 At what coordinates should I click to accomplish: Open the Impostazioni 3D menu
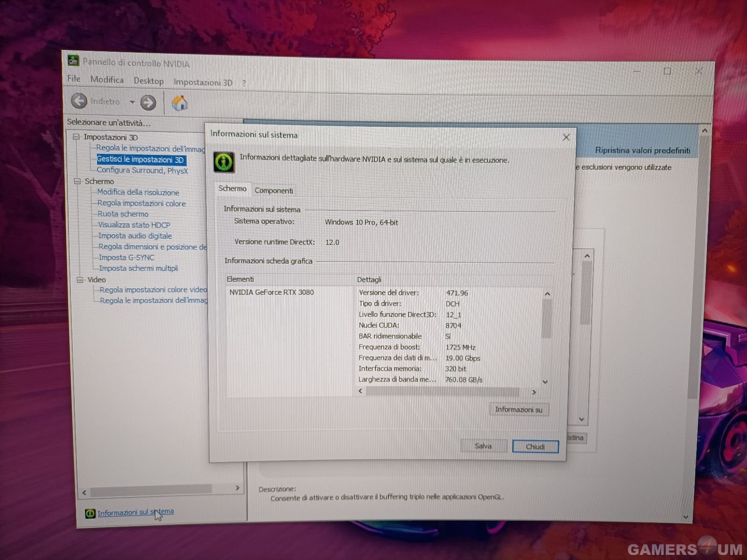(203, 82)
